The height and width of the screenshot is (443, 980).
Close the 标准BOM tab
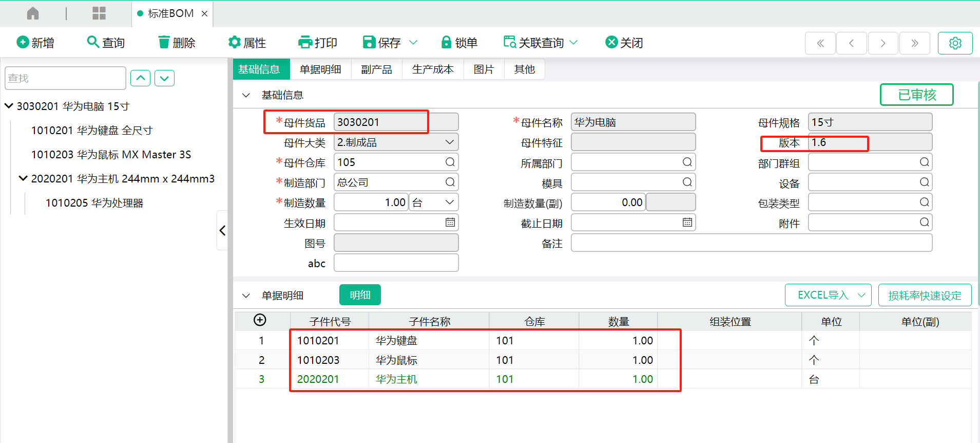[x=204, y=14]
